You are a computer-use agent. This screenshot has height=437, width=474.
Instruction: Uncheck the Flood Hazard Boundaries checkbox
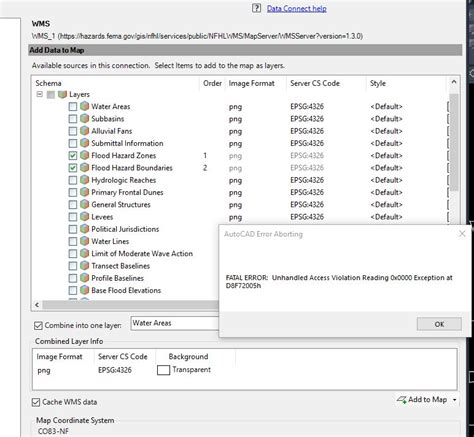[73, 168]
